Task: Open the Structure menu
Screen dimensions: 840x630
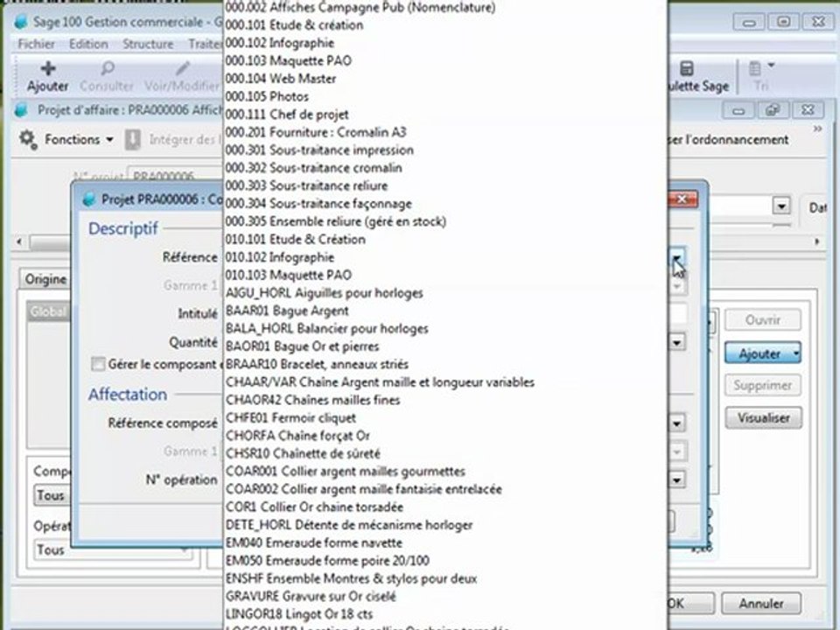Action: [x=148, y=44]
